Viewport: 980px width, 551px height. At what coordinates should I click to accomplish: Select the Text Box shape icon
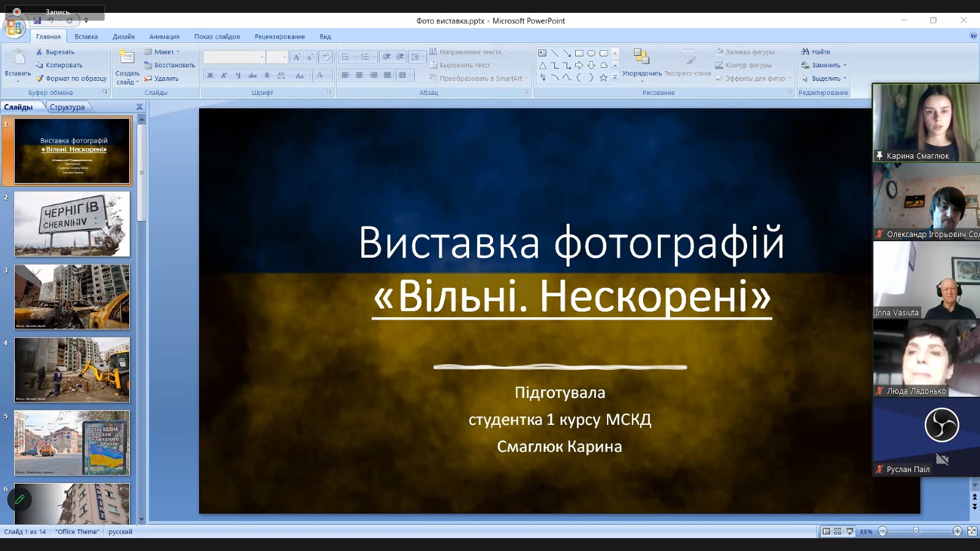[542, 53]
